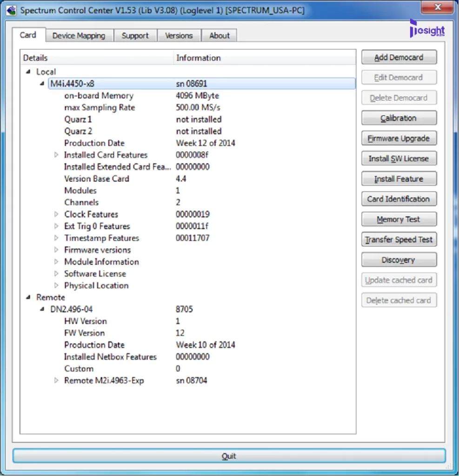Click Edit Democard button

(399, 78)
